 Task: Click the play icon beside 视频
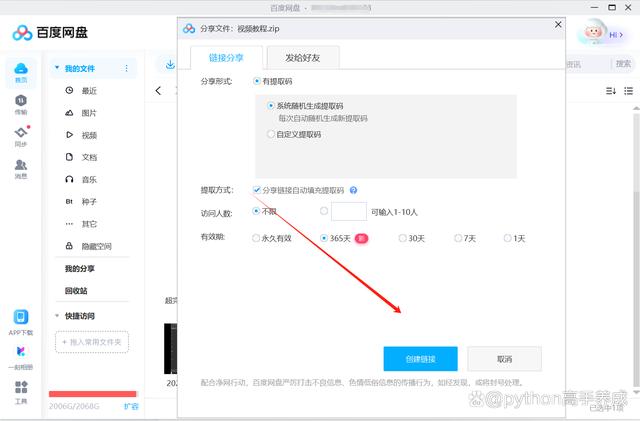click(x=69, y=135)
